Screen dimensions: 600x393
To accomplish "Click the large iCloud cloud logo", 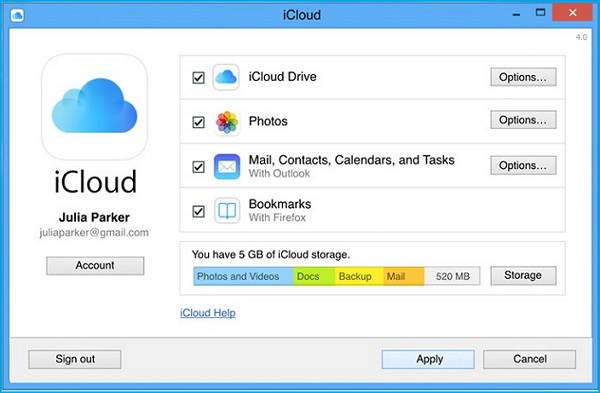I will (x=95, y=106).
